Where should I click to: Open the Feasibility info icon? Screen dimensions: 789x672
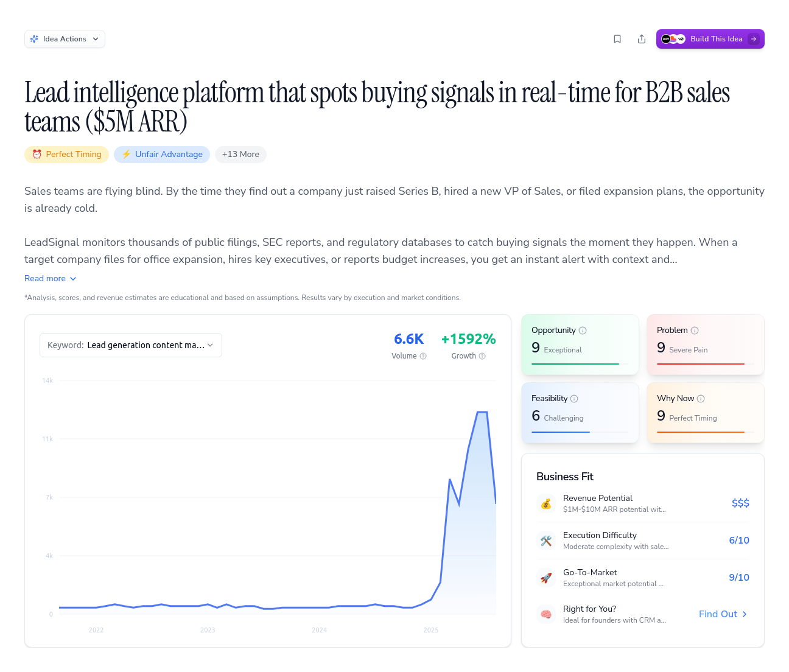574,399
